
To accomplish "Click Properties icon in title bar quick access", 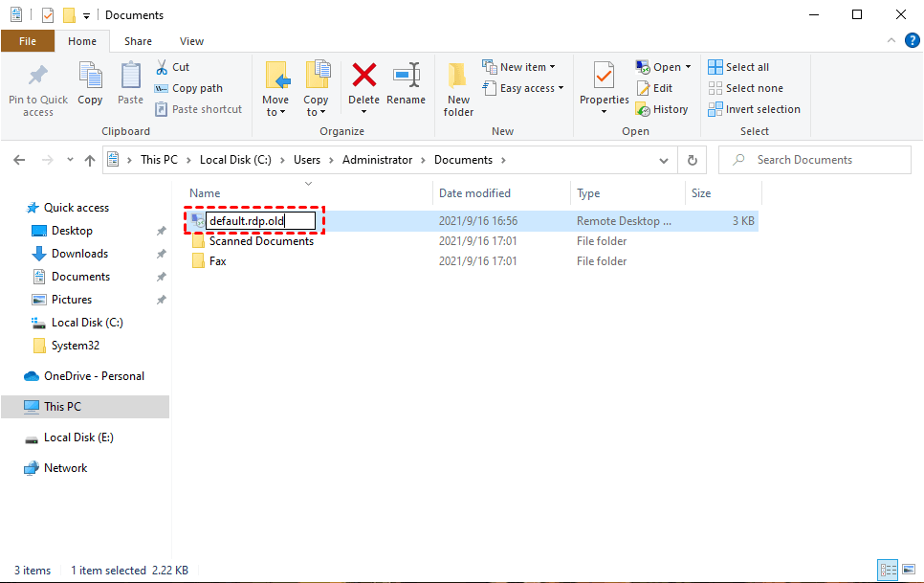I will tap(48, 14).
